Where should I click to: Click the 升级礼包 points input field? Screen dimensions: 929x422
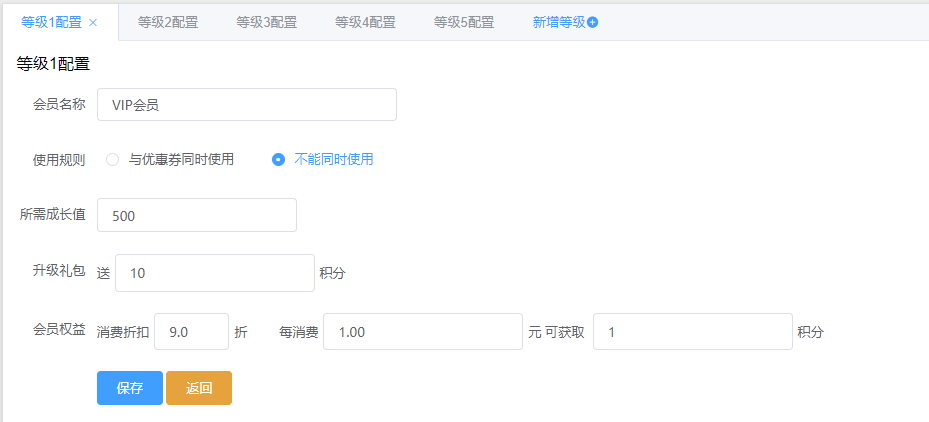coord(215,273)
